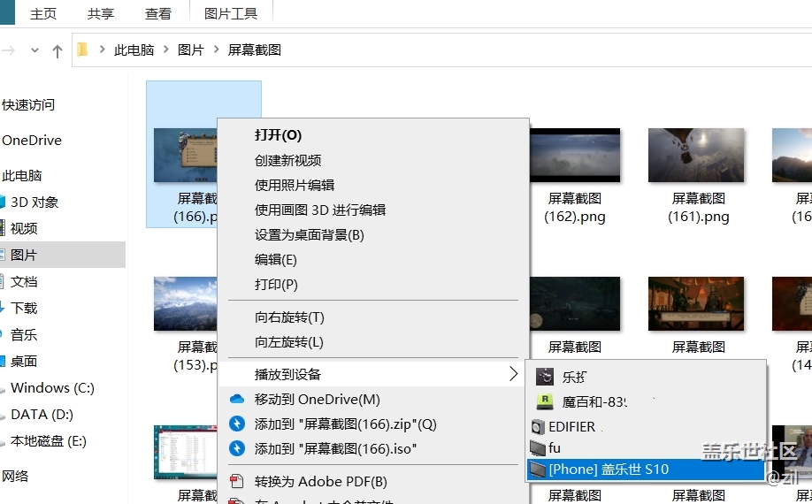Switch to the 查看 ribbon tab
The width and height of the screenshot is (812, 504).
158,13
